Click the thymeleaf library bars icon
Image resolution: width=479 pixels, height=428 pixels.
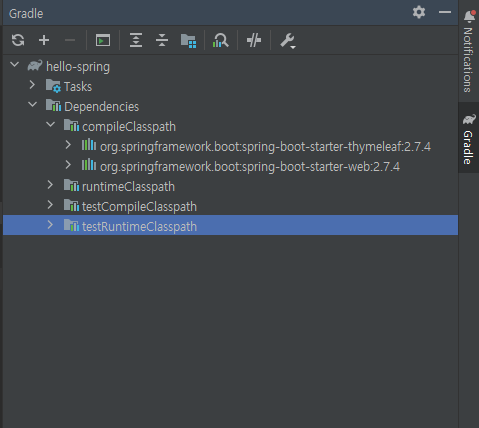[x=89, y=145]
